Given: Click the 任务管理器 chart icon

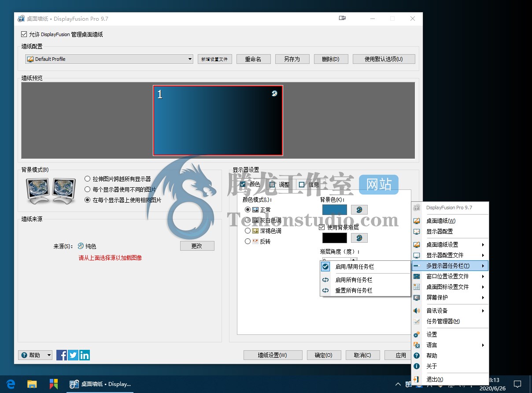Looking at the screenshot, I should (x=417, y=321).
